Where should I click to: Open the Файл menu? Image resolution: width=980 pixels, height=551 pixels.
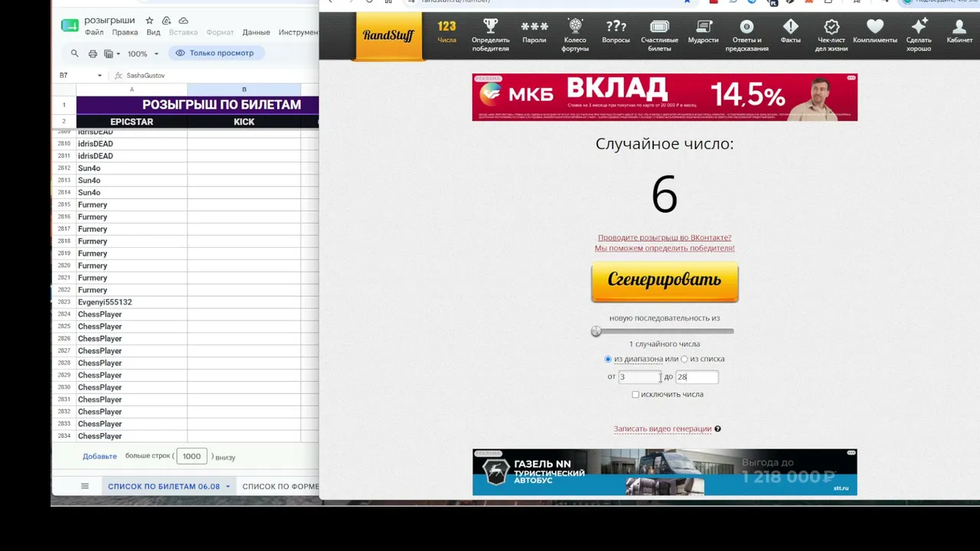[x=94, y=32]
